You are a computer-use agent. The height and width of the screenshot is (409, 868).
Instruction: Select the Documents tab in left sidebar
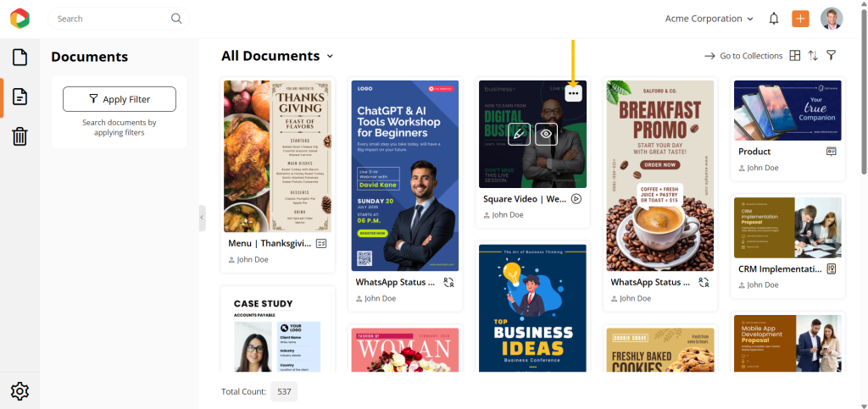click(x=20, y=97)
